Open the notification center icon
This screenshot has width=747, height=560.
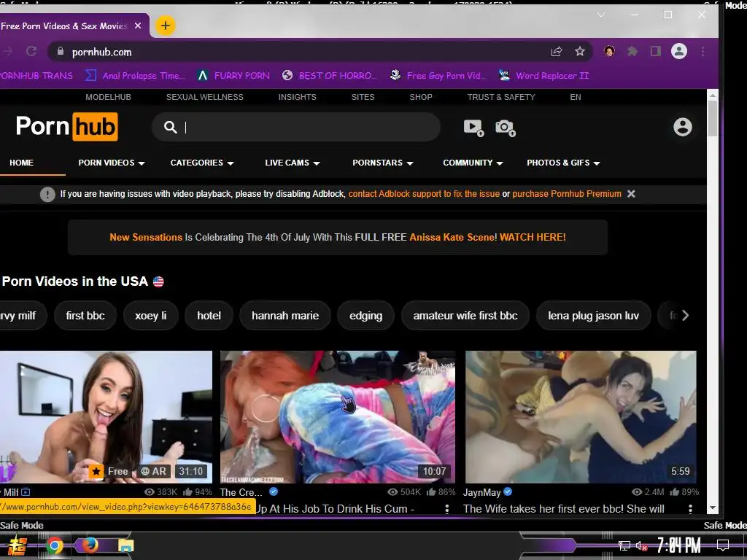723,545
